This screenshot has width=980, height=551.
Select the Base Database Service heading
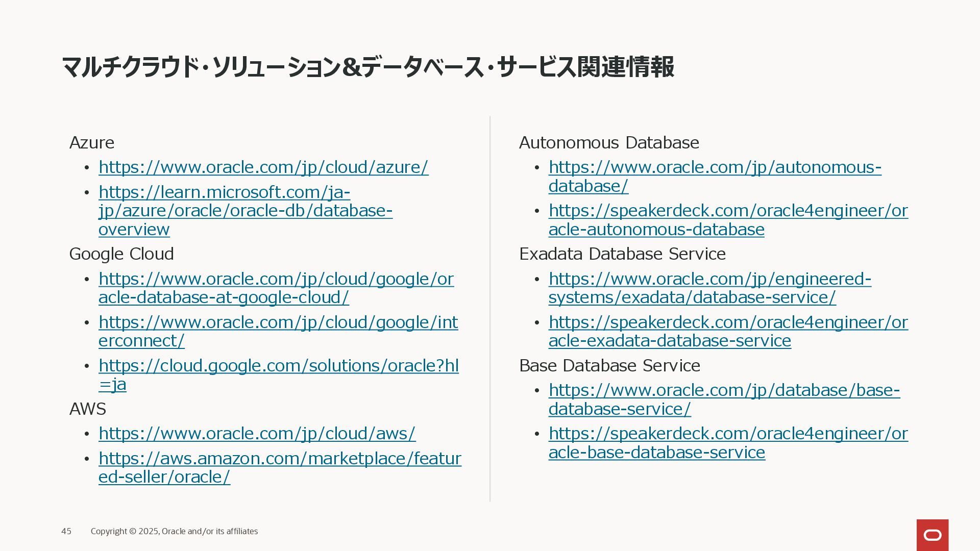coord(609,366)
